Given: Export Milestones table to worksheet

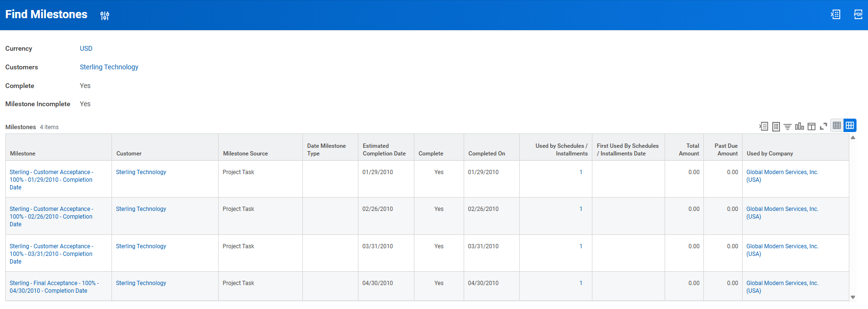Looking at the screenshot, I should [x=776, y=126].
